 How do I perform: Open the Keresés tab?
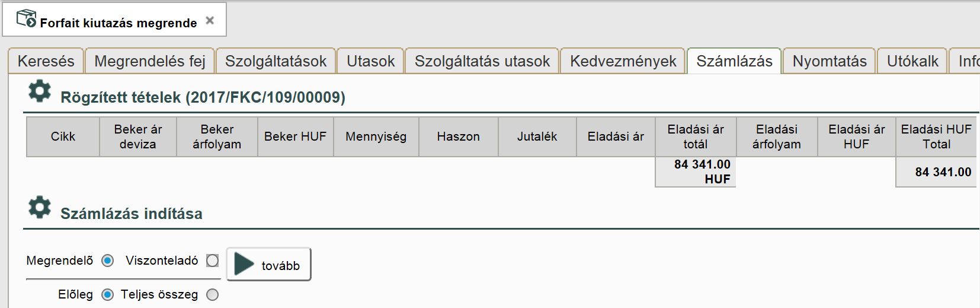(46, 61)
